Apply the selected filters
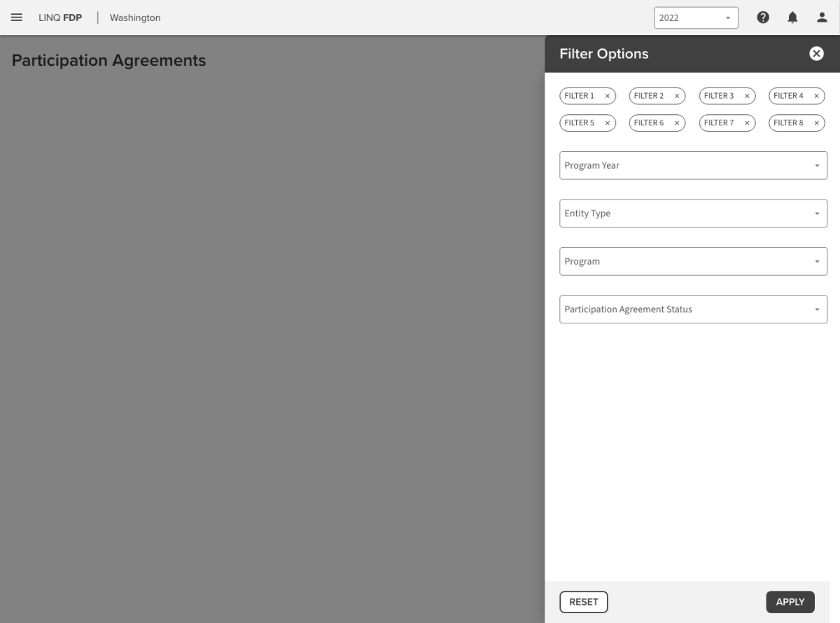Screen dimensions: 840x623 (x=790, y=602)
